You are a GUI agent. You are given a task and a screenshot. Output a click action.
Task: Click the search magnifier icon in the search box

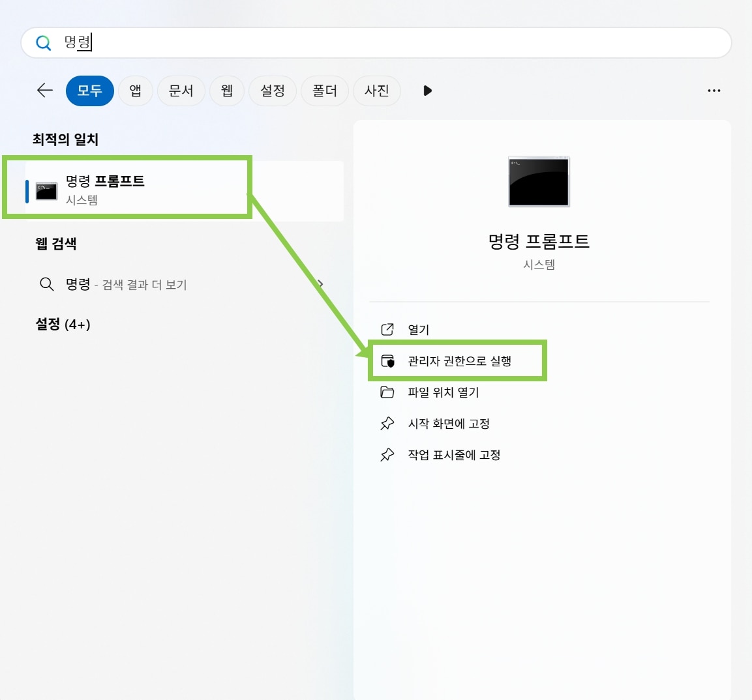pos(43,43)
